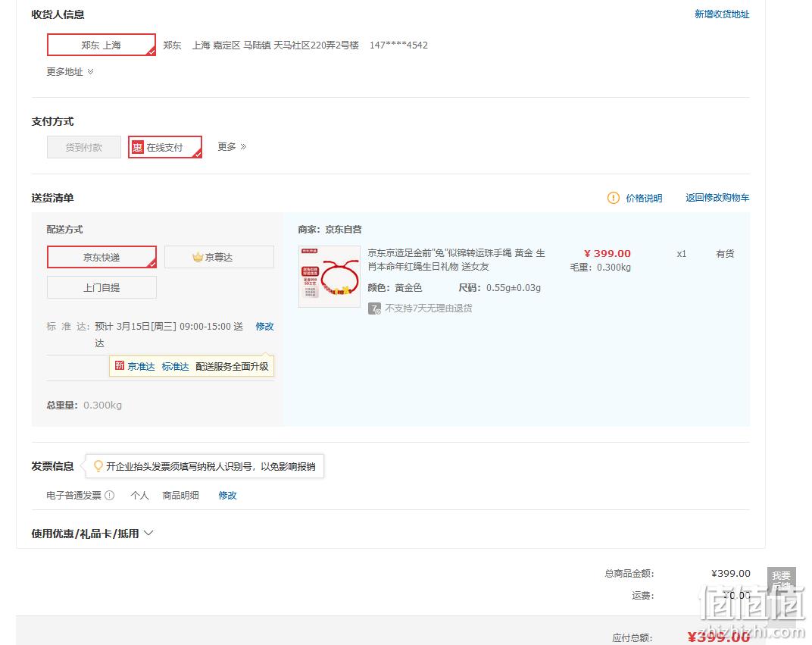The height and width of the screenshot is (645, 812).
Task: Click the info icon beside 电子普通发票
Action: (x=110, y=495)
